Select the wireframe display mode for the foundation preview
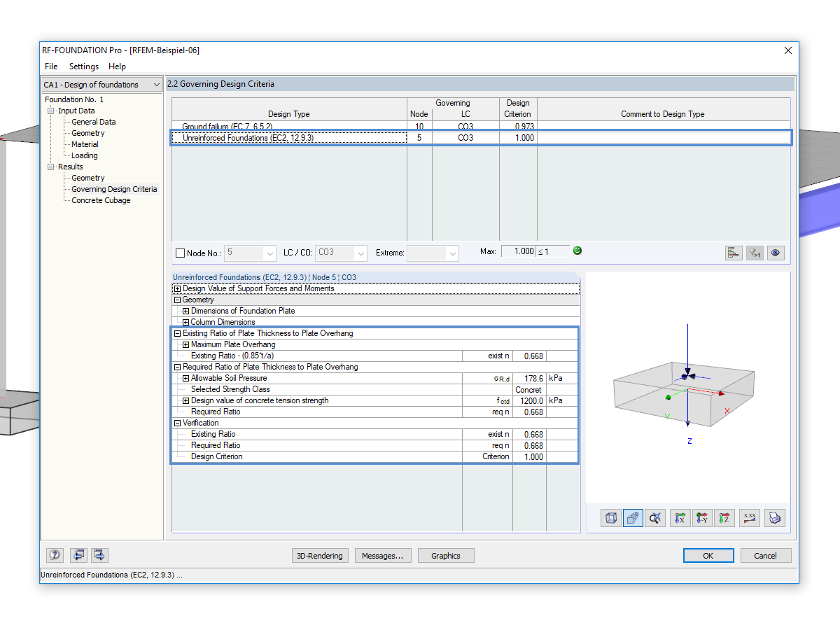The image size is (840, 630). 610,518
